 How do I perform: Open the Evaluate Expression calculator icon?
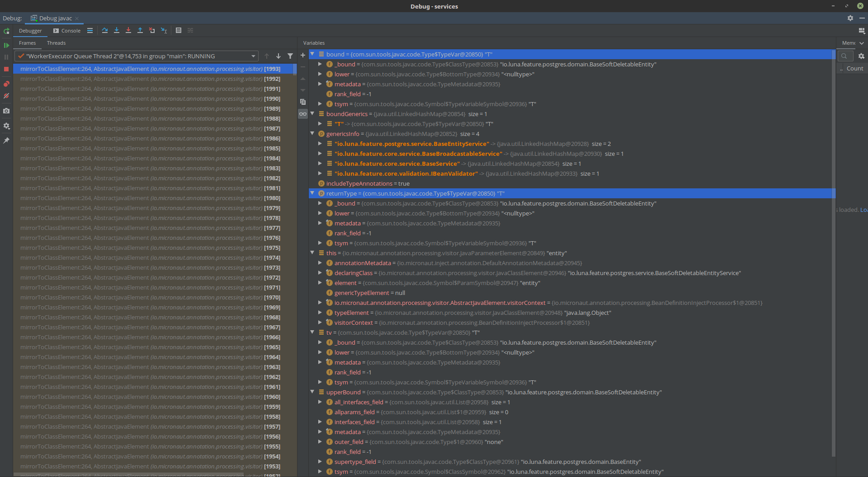pos(178,30)
